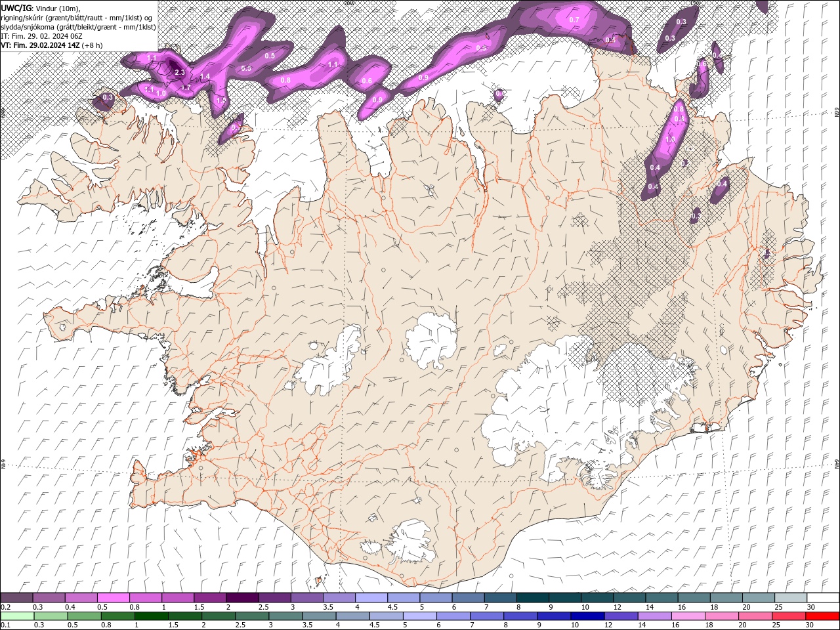The width and height of the screenshot is (840, 630).
Task: Click the 'IT: Fim. 29. 02. 2024 06Z' line
Action: pos(41,36)
